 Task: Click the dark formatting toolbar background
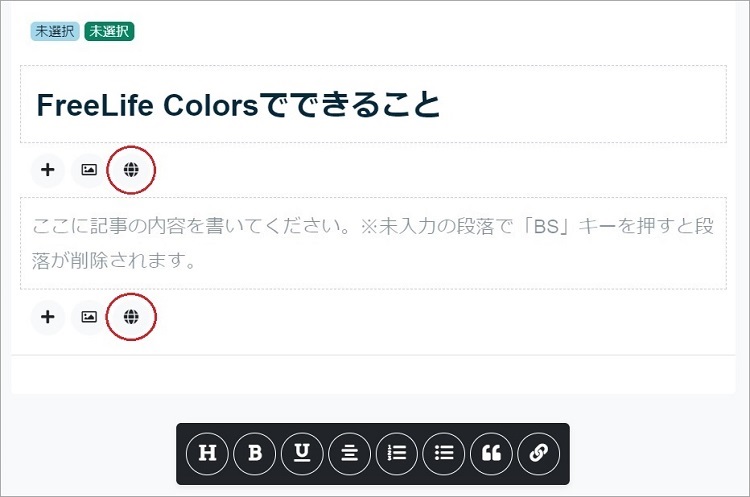(x=373, y=480)
